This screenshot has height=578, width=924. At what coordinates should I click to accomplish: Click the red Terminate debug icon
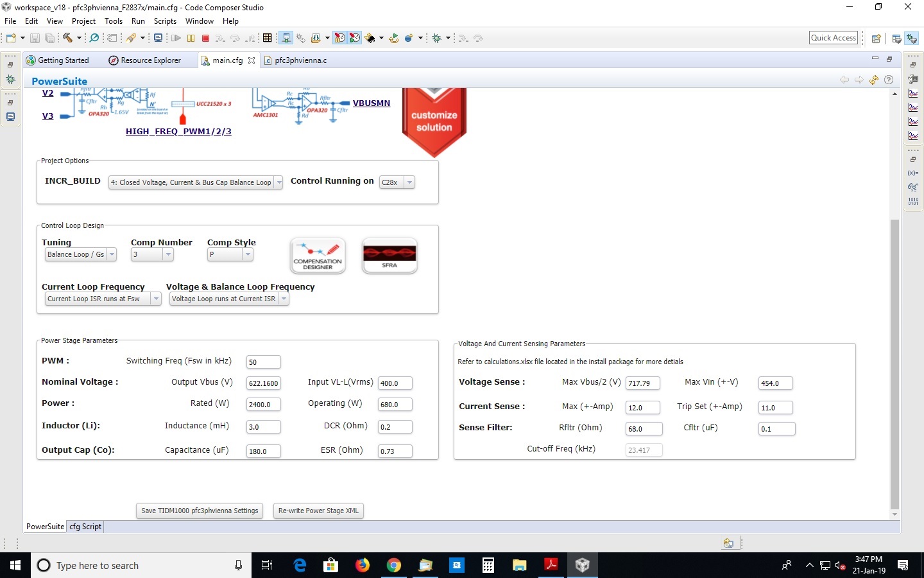tap(205, 38)
